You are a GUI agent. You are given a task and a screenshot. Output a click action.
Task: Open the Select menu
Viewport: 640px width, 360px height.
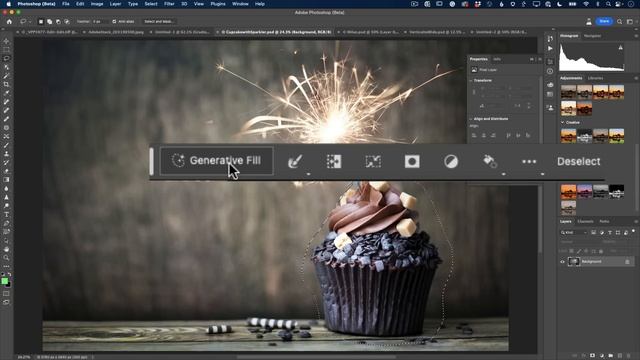(x=151, y=4)
